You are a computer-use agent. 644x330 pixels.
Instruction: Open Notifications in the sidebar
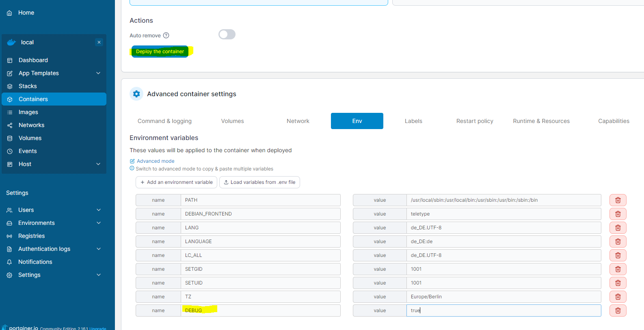pyautogui.click(x=35, y=262)
